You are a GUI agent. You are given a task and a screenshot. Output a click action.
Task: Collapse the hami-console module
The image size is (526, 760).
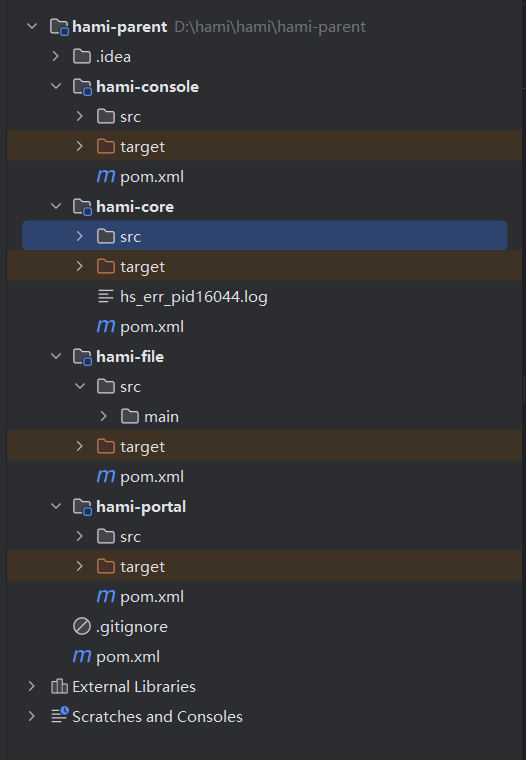56,86
